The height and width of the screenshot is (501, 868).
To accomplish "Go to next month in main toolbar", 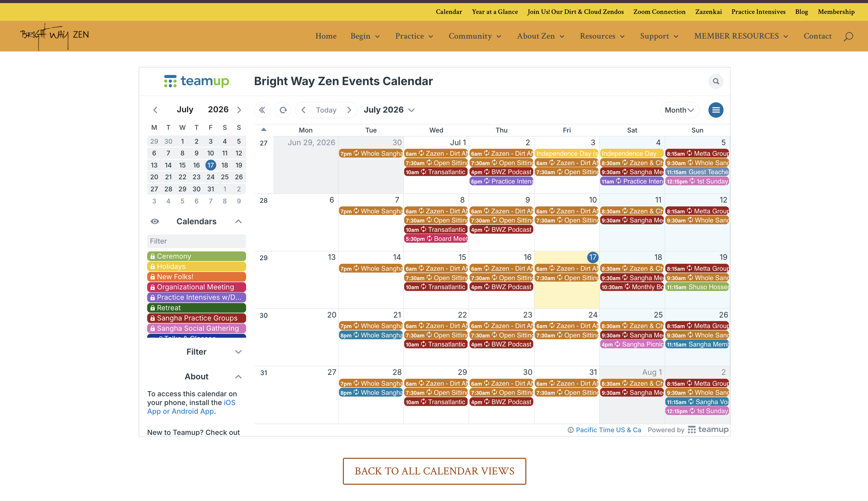I will click(x=349, y=110).
